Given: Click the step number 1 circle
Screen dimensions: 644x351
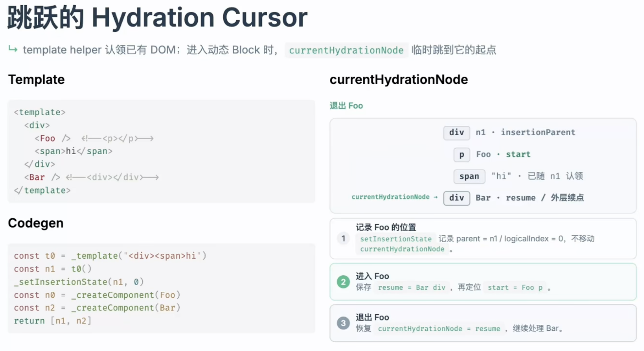Looking at the screenshot, I should [343, 239].
